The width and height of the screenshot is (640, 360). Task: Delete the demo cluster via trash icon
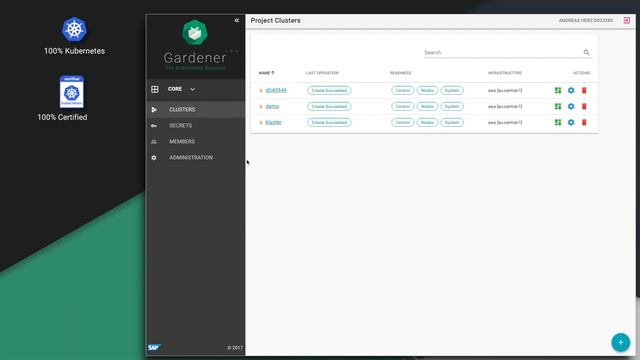[x=584, y=106]
